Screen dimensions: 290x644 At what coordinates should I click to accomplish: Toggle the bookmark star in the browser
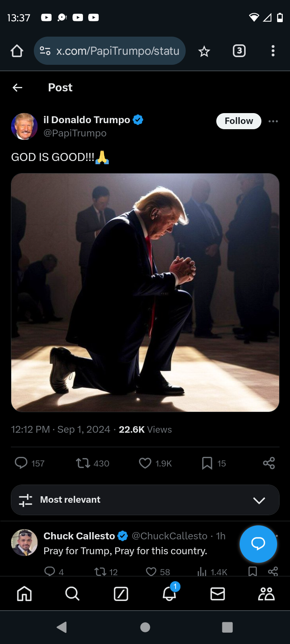pos(204,51)
